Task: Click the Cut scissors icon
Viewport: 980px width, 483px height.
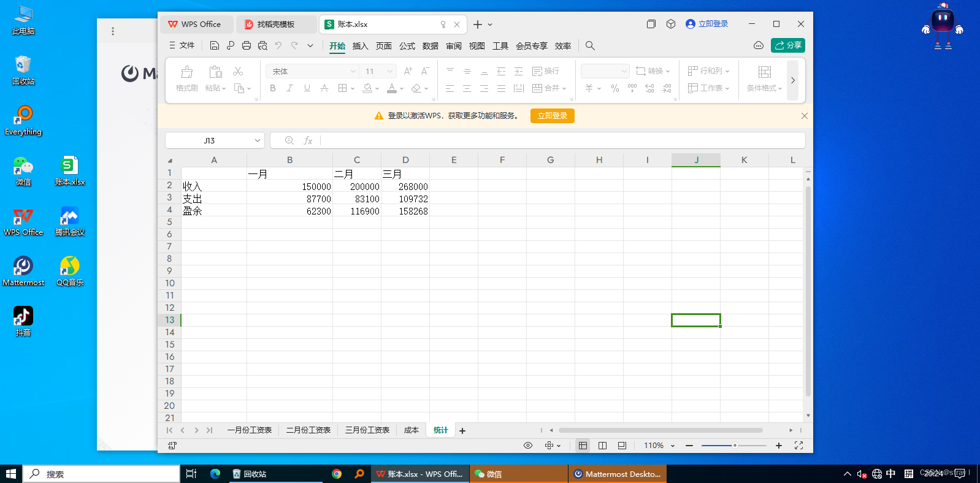Action: coord(238,72)
